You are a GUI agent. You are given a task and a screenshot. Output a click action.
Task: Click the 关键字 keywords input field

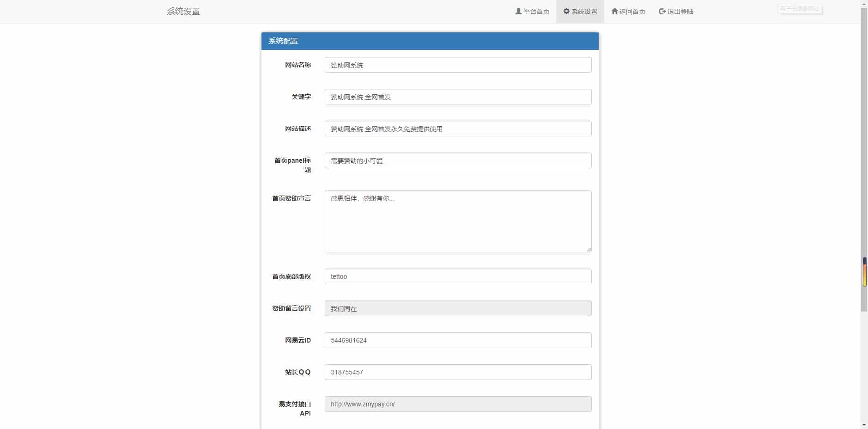tap(458, 97)
